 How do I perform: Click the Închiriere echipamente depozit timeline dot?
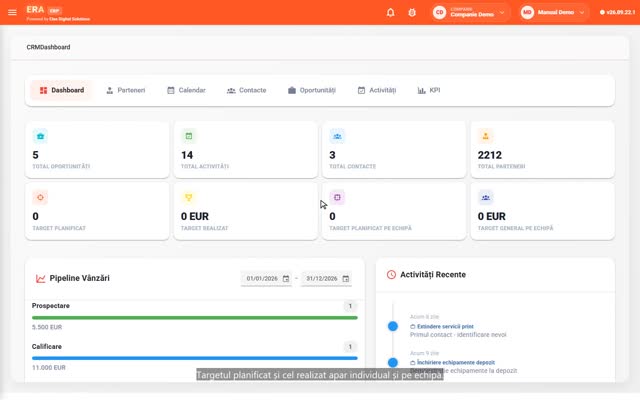393,362
